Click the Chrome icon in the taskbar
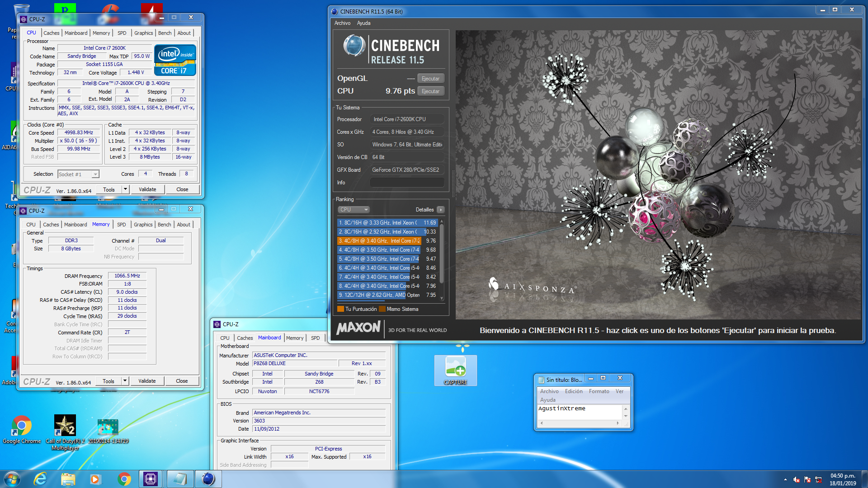 (124, 479)
